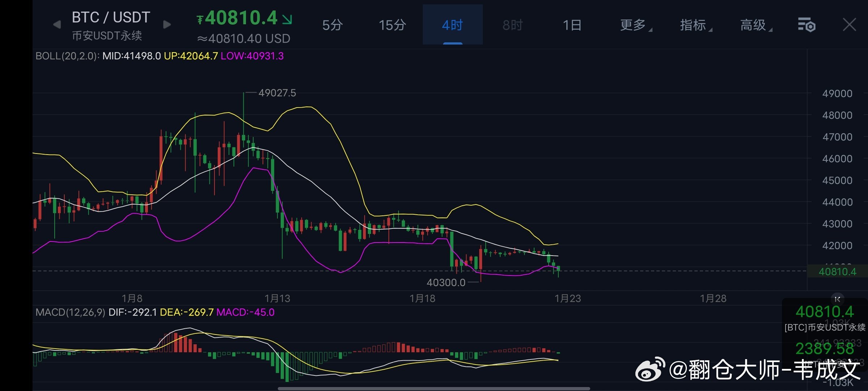Tap the DIF:-292.1 value
Screen dimensions: 868x391
[x=133, y=312]
